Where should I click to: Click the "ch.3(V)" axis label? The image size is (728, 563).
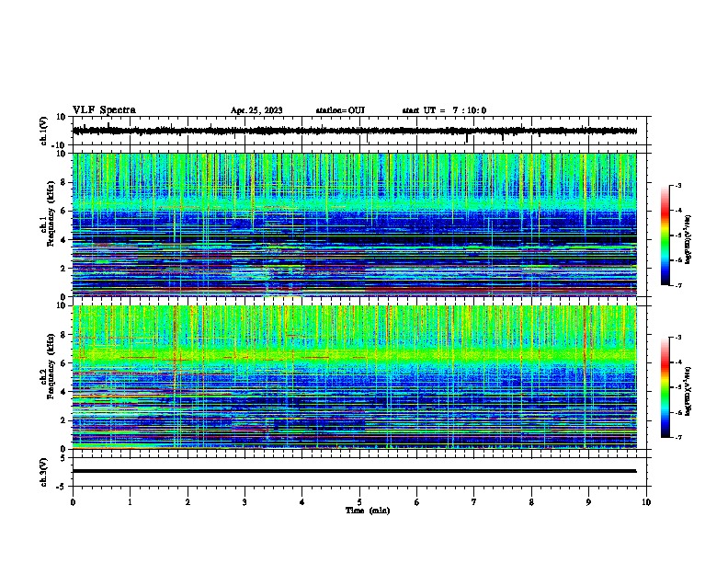[x=44, y=472]
